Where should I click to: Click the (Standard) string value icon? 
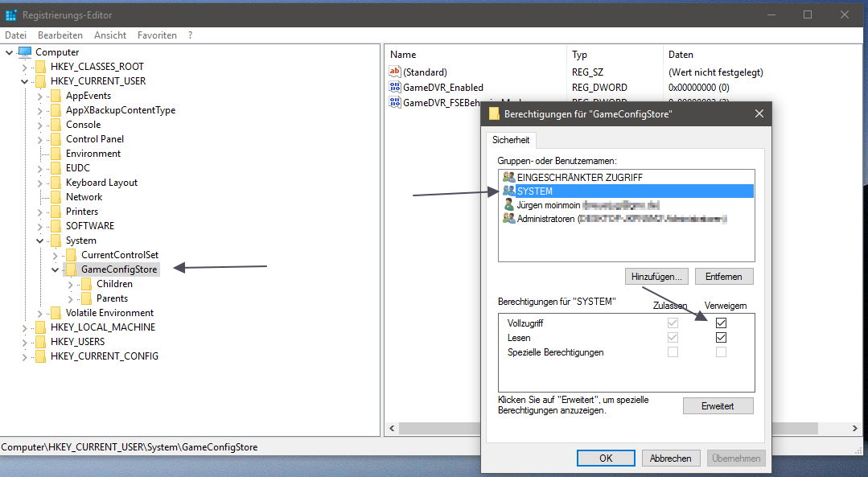395,72
